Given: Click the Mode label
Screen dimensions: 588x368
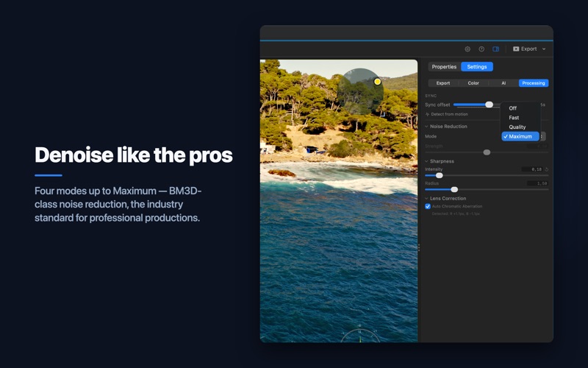Looking at the screenshot, I should click(431, 136).
